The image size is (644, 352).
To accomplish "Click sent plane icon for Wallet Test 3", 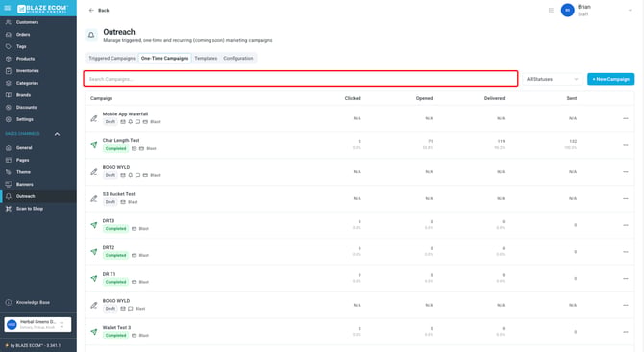I will [94, 332].
